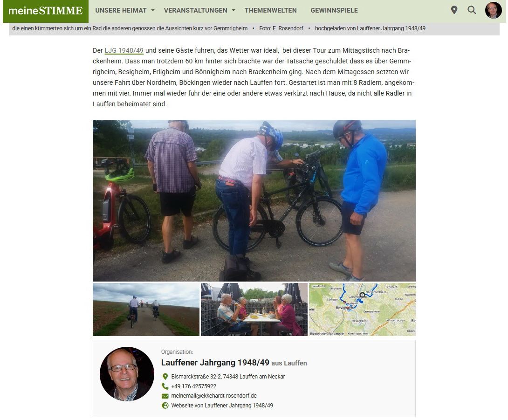Screen dimensions: 508x420
Task: Click the meinemail@ekkehardt-rosendorf.de address
Action: tap(214, 396)
